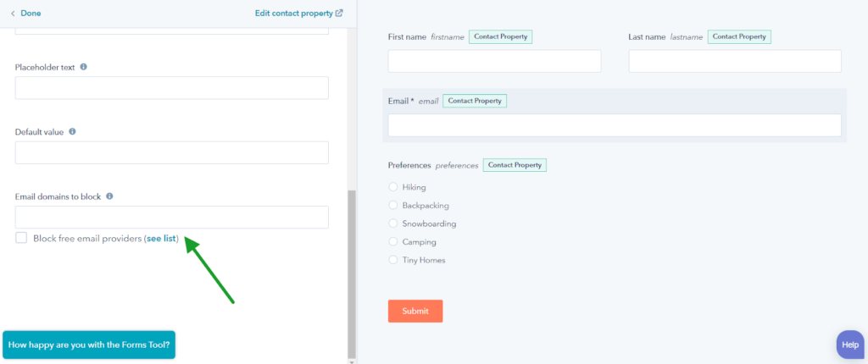Click the Email field in form preview
Viewport: 868px width, 364px height.
[x=615, y=125]
